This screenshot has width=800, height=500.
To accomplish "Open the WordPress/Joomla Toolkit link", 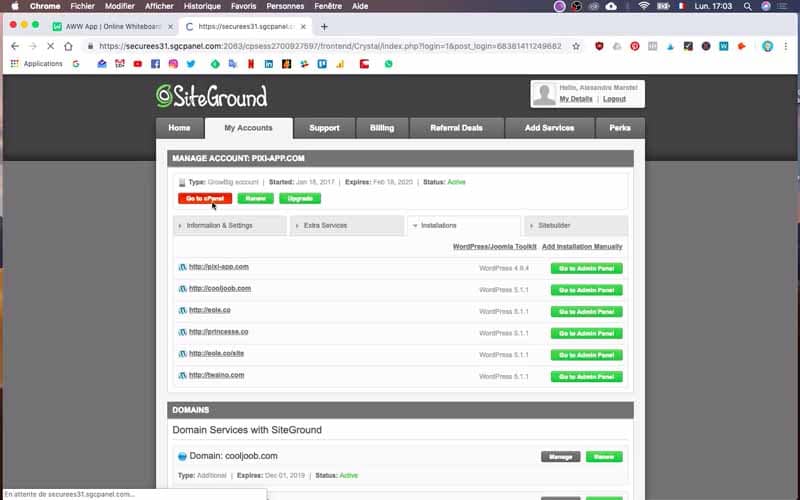I will point(494,246).
